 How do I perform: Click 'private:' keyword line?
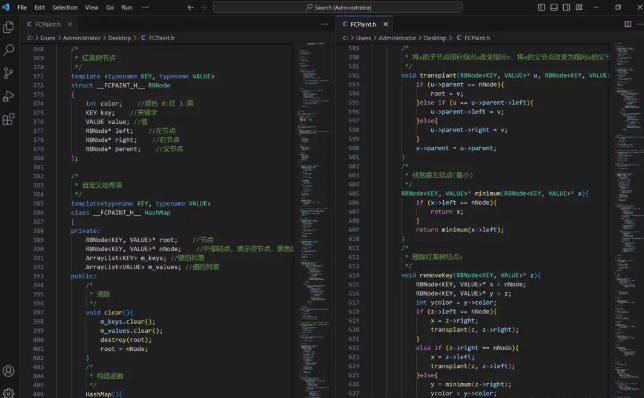tap(85, 231)
